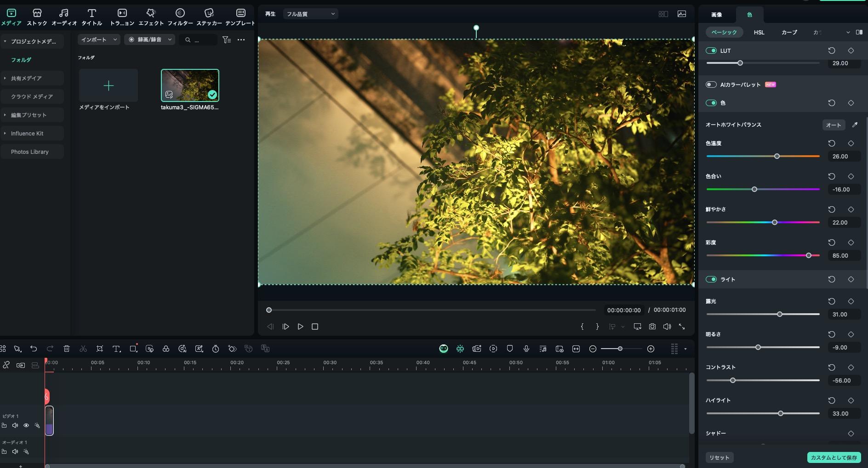
Task: Click the color grading circles icon
Action: (166, 349)
